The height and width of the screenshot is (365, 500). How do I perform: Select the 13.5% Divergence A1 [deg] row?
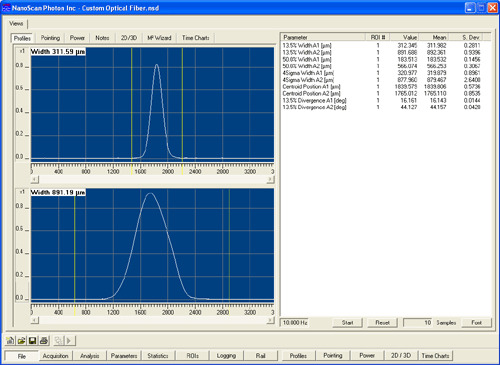pyautogui.click(x=382, y=100)
